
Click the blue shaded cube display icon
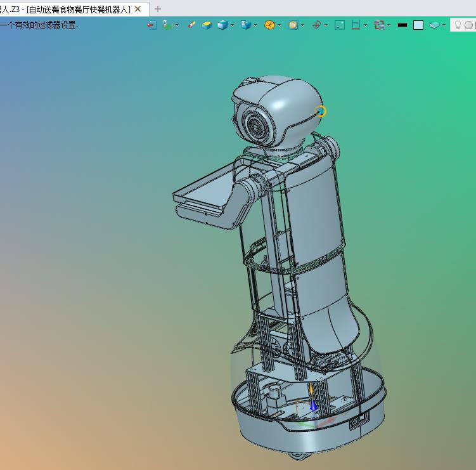pos(223,25)
